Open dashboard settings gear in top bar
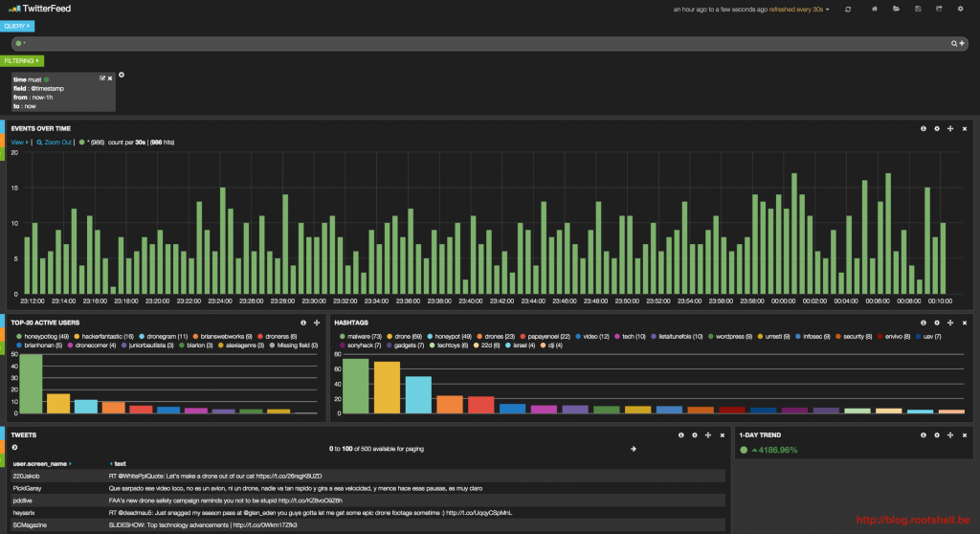Screen dimensions: 980x534 point(961,10)
